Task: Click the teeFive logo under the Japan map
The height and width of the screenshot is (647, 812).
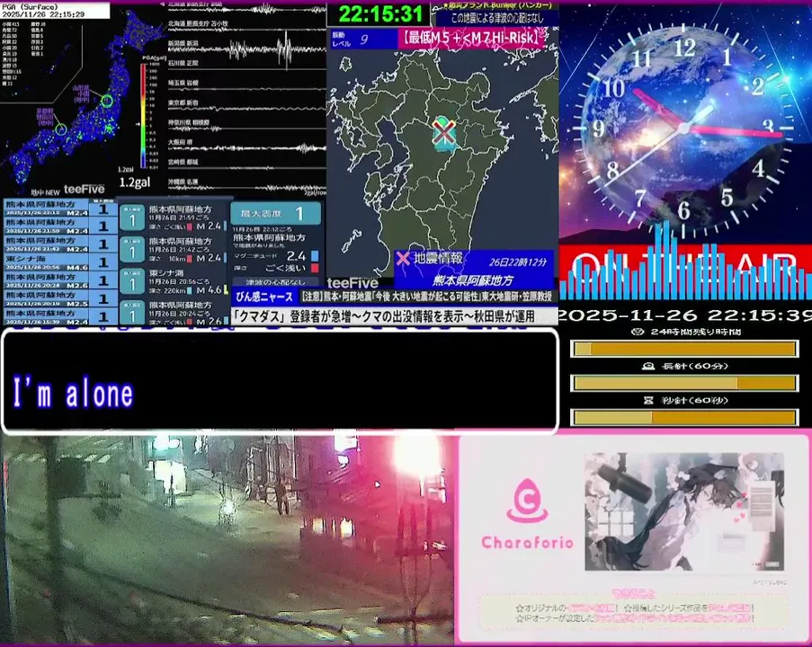Action: coord(84,190)
